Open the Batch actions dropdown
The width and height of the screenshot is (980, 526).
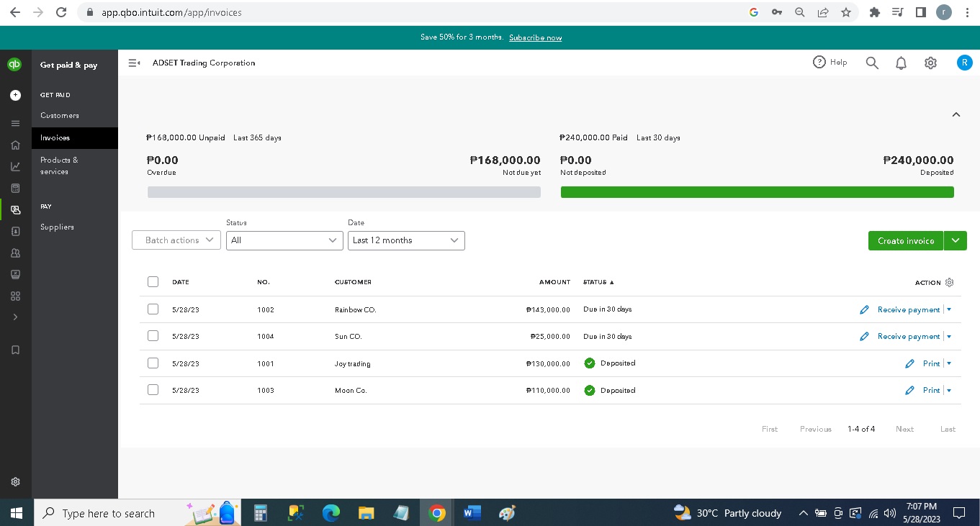[x=176, y=240]
